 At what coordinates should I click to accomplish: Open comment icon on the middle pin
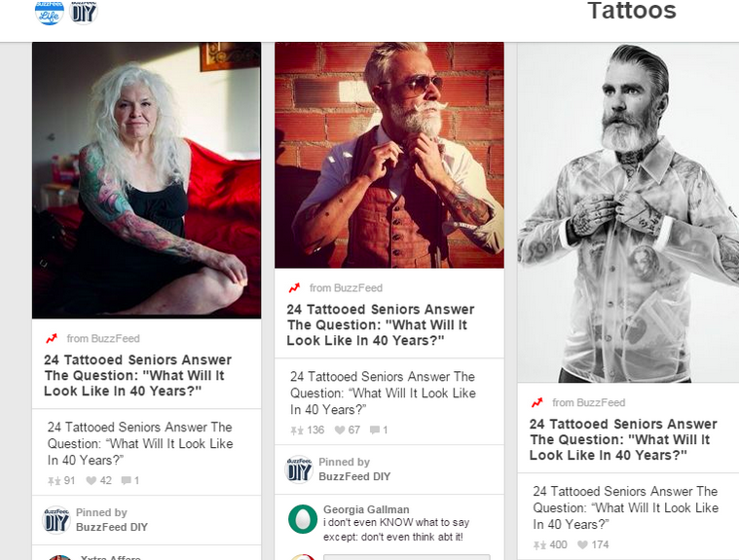pyautogui.click(x=374, y=429)
